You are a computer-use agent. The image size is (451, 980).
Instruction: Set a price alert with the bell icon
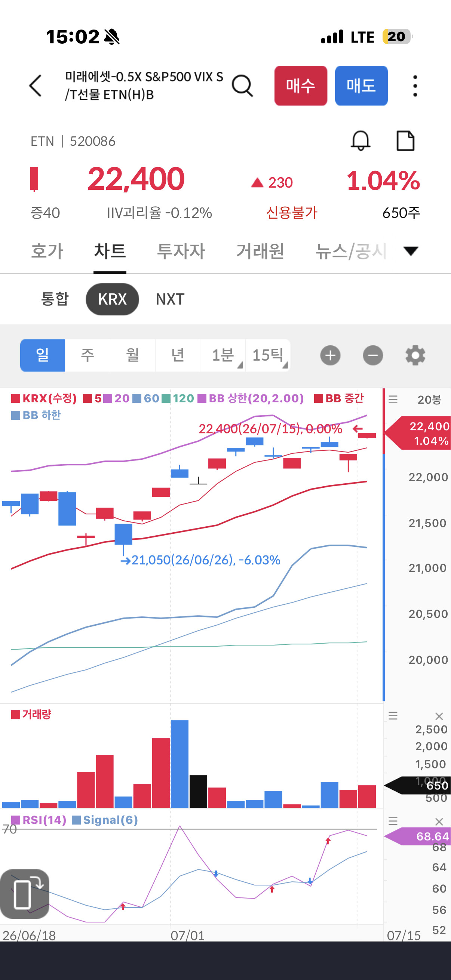coord(360,141)
